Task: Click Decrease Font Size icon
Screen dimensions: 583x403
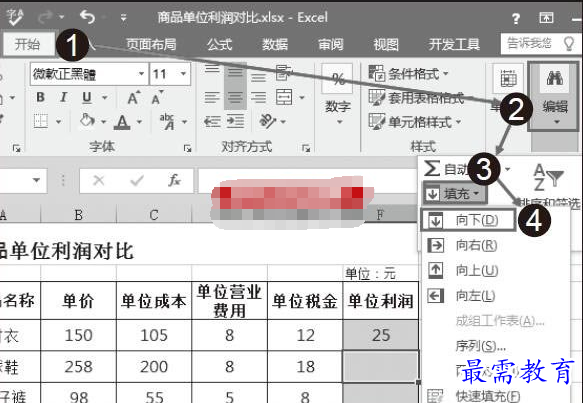Action: (157, 97)
